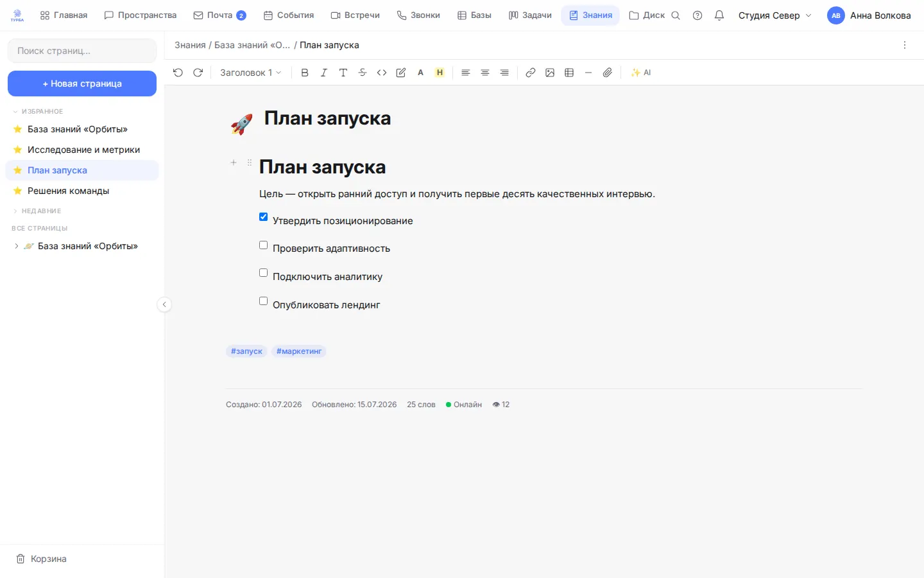
Task: Click the pencil edit icon in toolbar
Action: point(401,73)
